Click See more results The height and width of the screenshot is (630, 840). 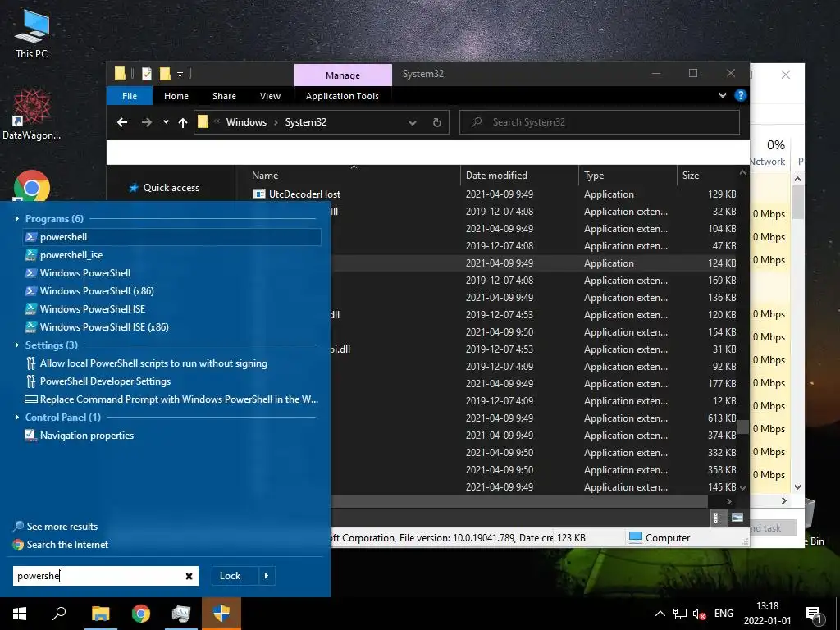click(56, 527)
